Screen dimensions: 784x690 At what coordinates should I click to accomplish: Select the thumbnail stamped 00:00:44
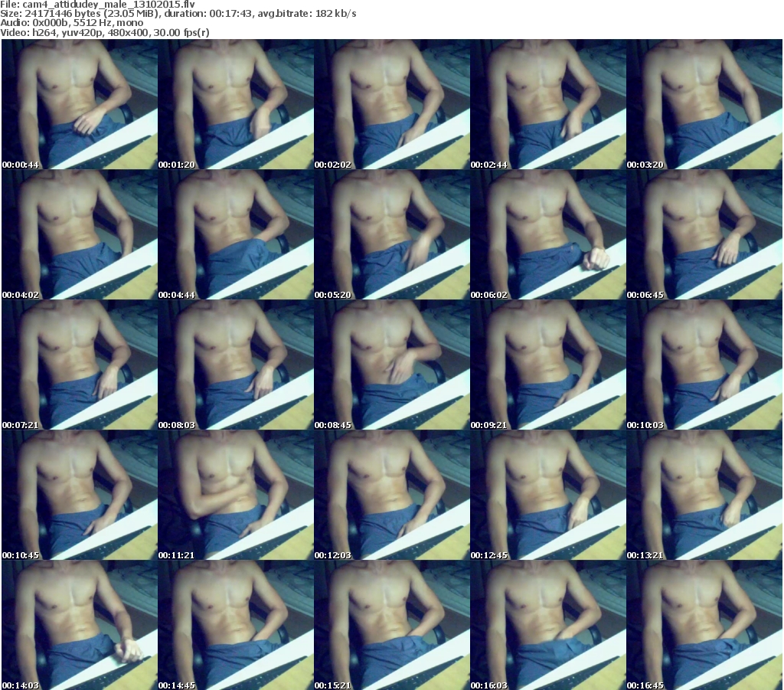[x=80, y=104]
